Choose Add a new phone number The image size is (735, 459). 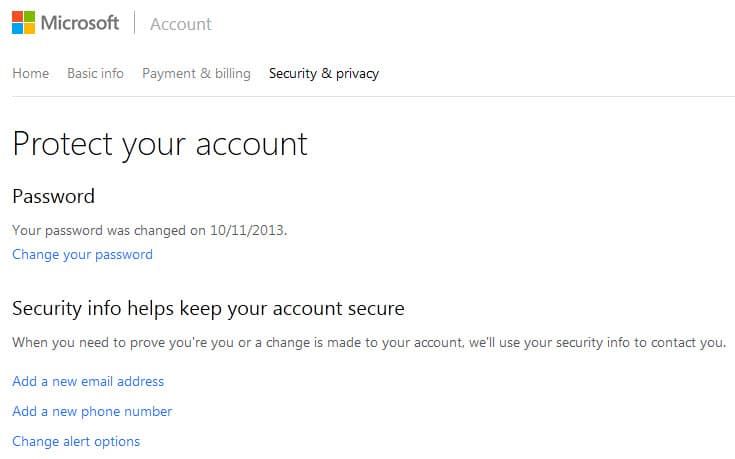click(92, 411)
